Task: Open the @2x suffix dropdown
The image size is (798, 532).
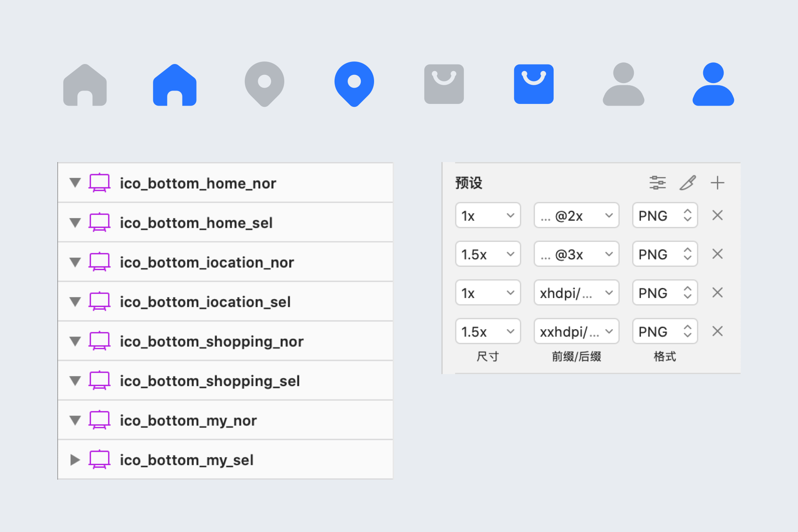Action: point(576,215)
